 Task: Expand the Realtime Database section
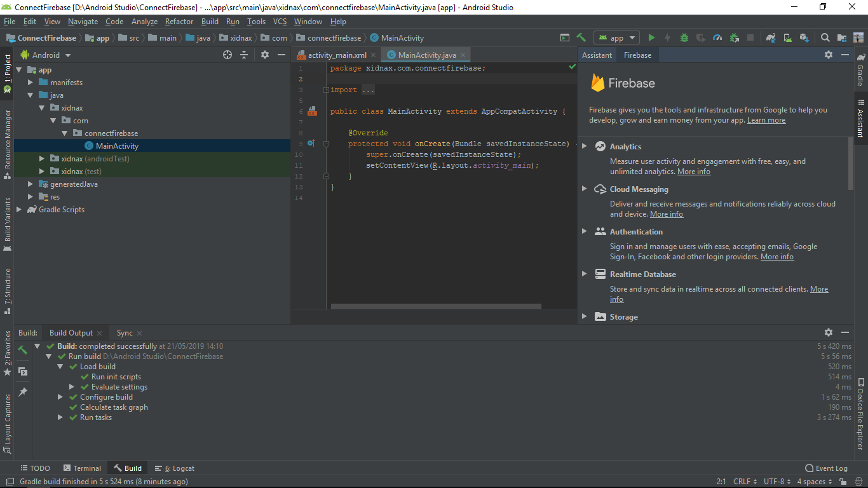[585, 274]
